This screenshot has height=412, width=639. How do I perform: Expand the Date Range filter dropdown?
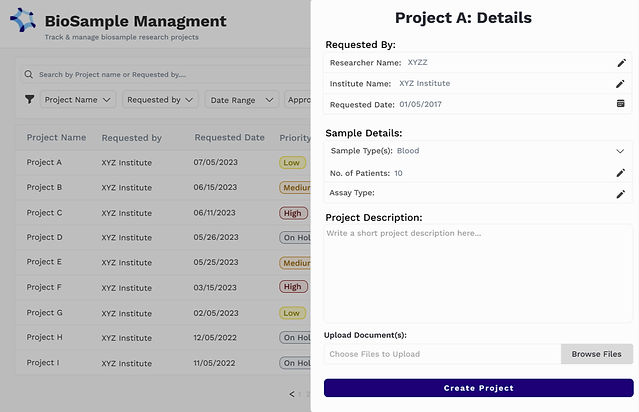(x=242, y=100)
